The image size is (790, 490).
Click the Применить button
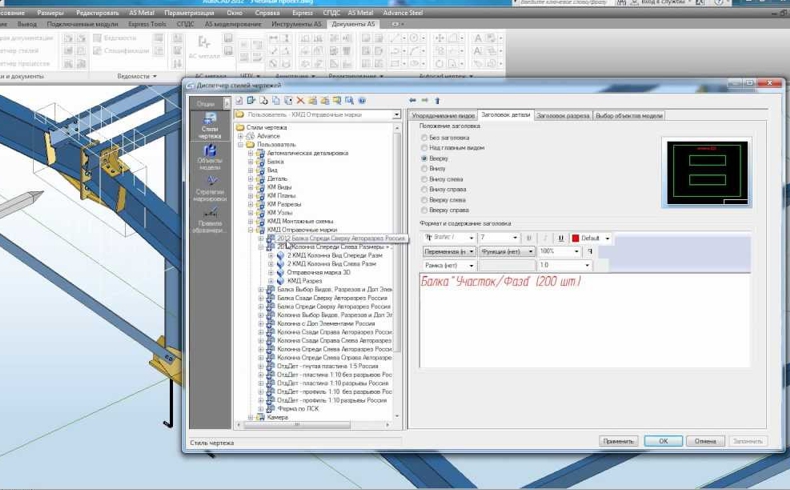[617, 440]
